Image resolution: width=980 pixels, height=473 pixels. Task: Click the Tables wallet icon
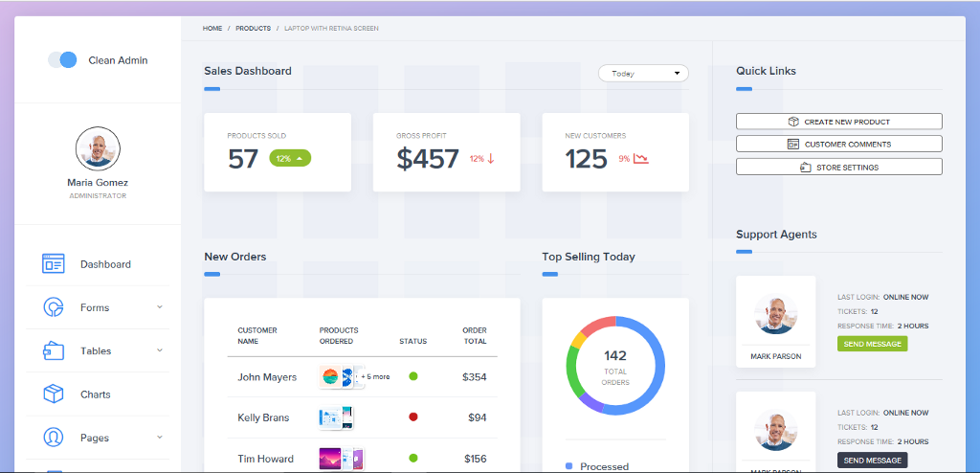click(53, 351)
